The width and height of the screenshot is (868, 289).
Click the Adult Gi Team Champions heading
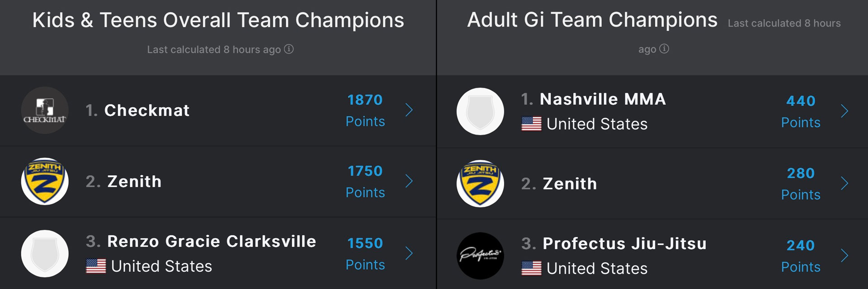(x=592, y=20)
